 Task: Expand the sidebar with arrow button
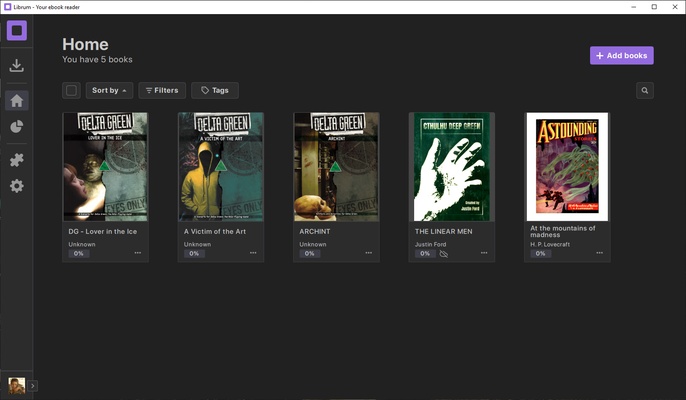[x=33, y=385]
